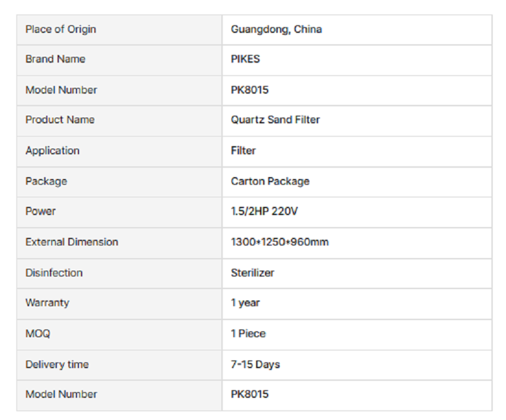
Task: Select the "1.5/2HP 220V" power value
Action: click(x=264, y=211)
